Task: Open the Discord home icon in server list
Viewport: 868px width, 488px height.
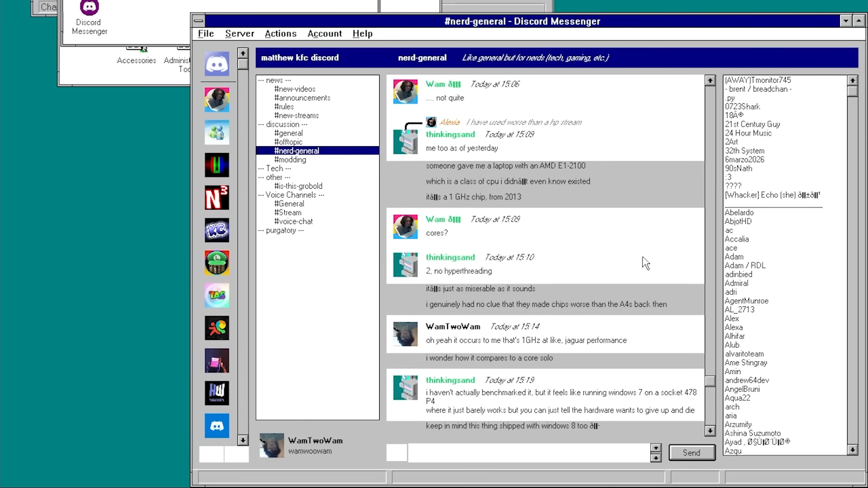Action: tap(217, 64)
